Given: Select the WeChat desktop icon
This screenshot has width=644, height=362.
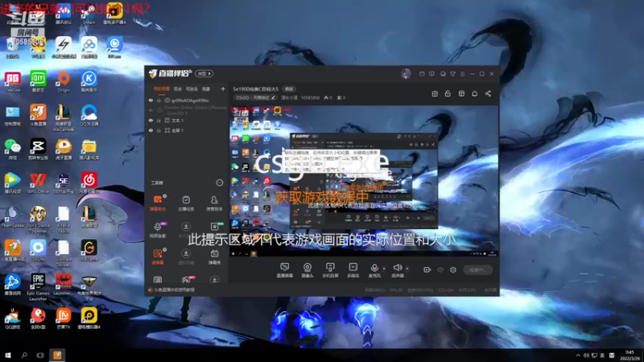Looking at the screenshot, I should [13, 150].
